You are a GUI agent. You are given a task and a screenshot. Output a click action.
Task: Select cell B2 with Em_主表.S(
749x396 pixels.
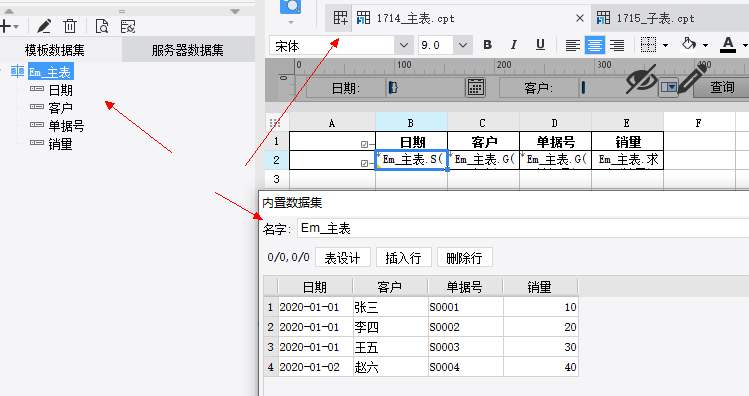pyautogui.click(x=412, y=160)
